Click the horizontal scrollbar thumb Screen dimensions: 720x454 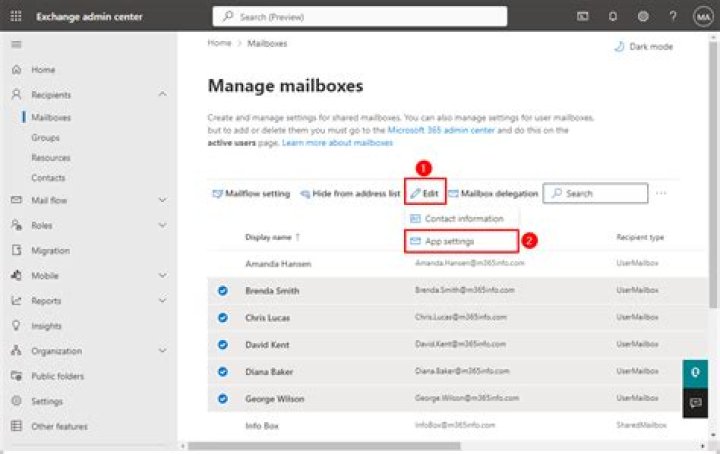coord(324,446)
